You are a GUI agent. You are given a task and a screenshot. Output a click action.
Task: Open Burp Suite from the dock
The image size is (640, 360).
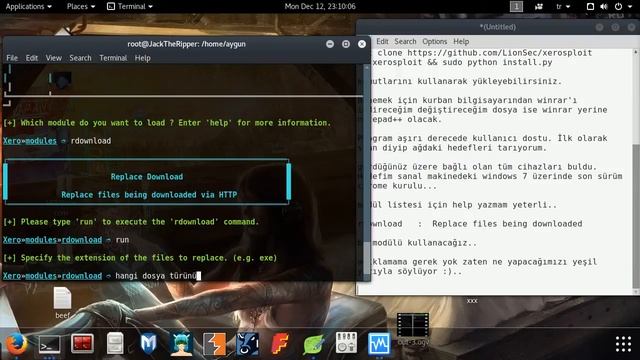coord(214,344)
